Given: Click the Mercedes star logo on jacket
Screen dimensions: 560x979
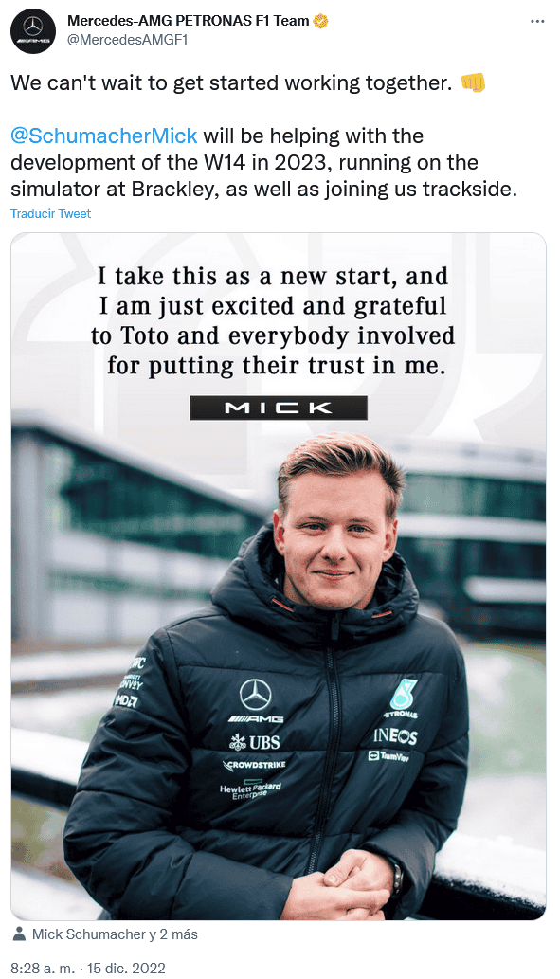Looking at the screenshot, I should pos(256,695).
